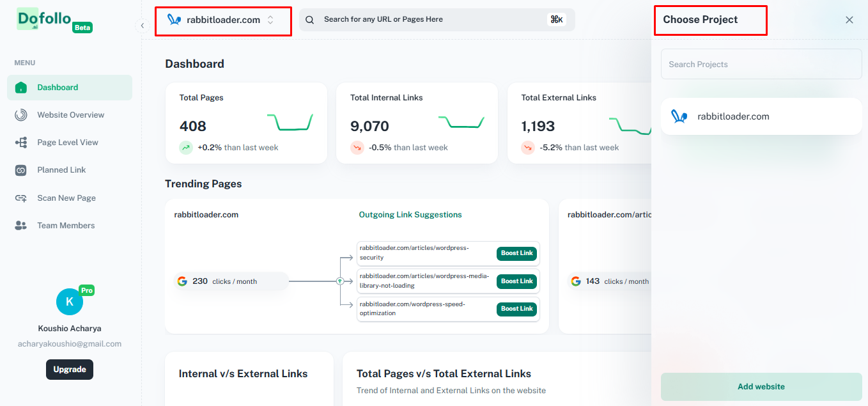Click the red downward trend icon under Total Internal Links
This screenshot has height=406, width=868.
click(357, 148)
